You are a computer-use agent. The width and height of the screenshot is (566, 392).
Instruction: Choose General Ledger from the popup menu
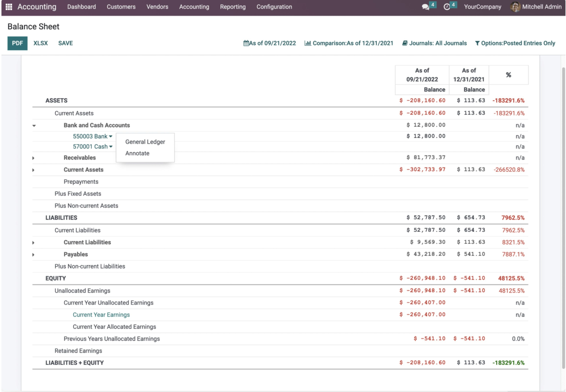145,142
